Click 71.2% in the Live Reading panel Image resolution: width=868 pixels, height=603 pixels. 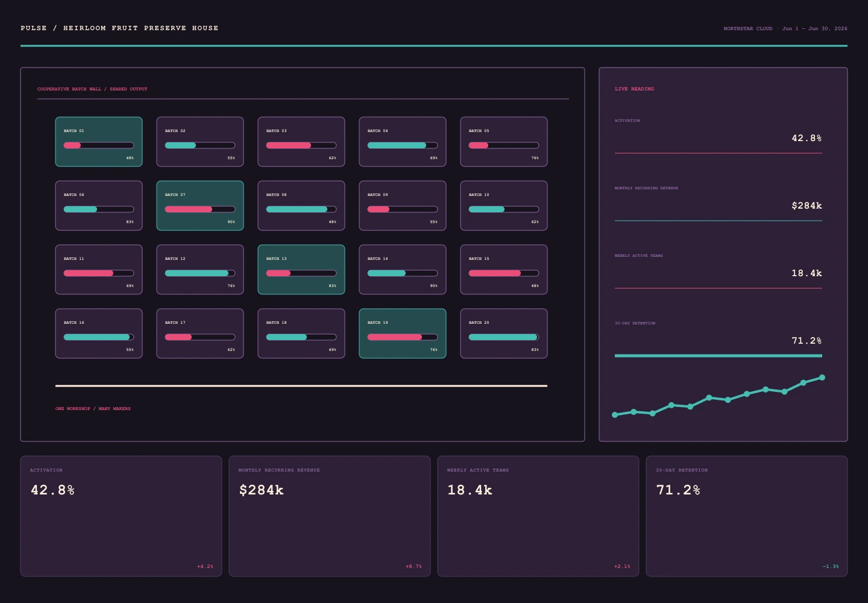[807, 341]
